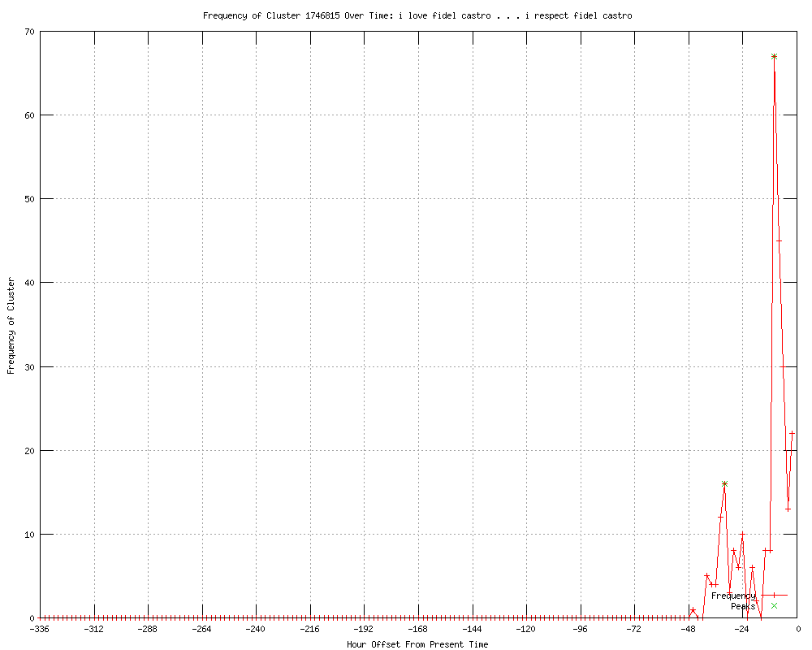Click the -240 hour tick label
This screenshot has width=812, height=650.
(x=256, y=629)
